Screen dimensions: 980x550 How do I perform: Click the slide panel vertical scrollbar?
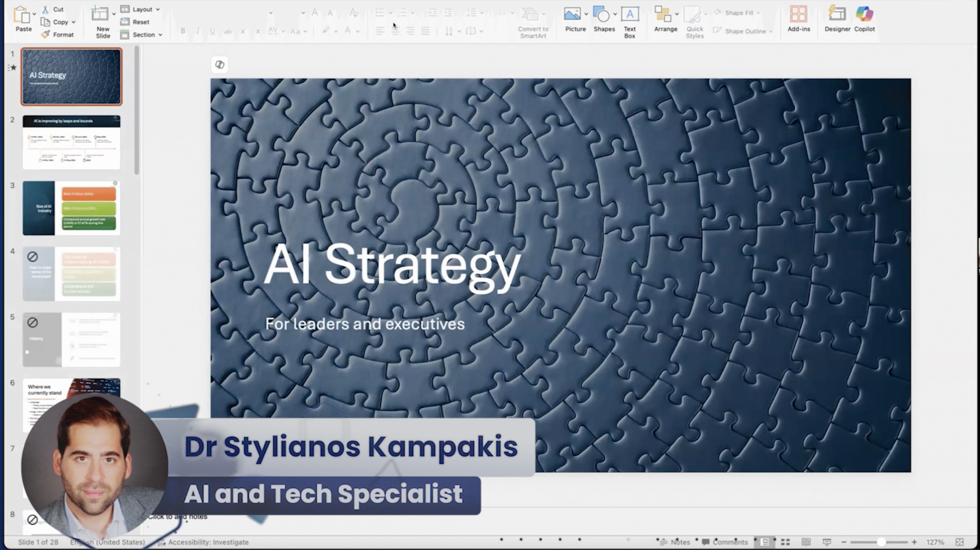click(x=137, y=111)
